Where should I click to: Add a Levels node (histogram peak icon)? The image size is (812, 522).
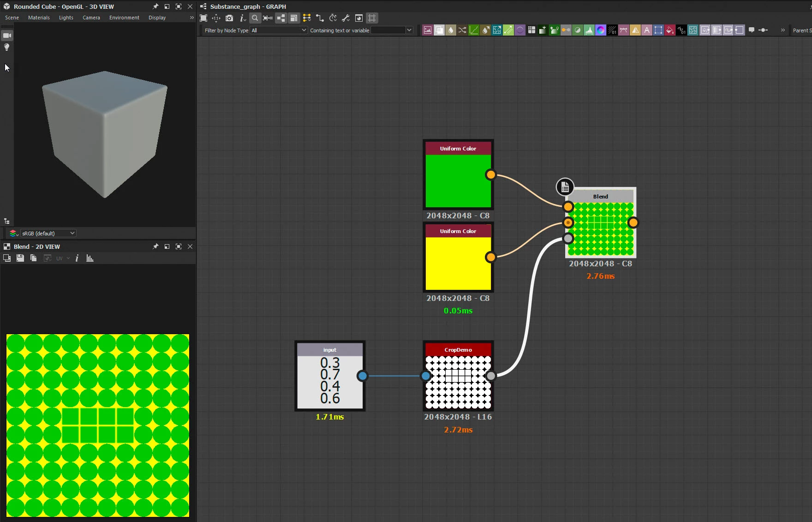589,30
